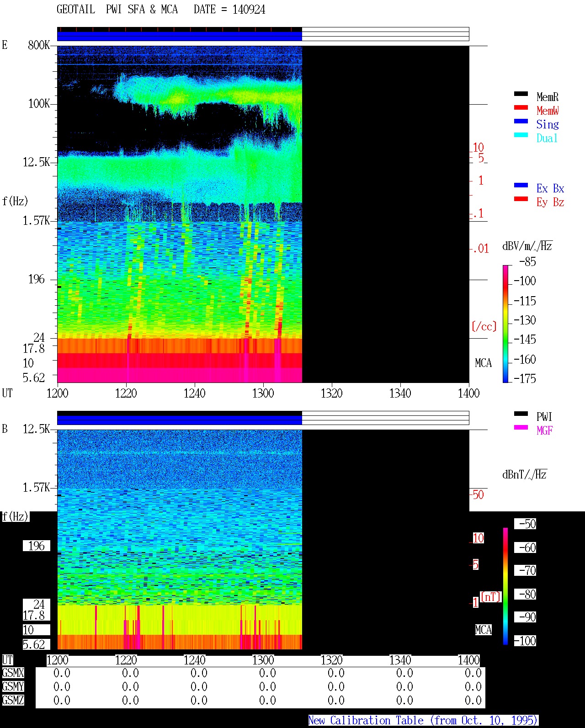Viewport: 585px width, 728px height.
Task: Click the GEOTAIL PWI SFA & MCA title
Action: pos(117,10)
